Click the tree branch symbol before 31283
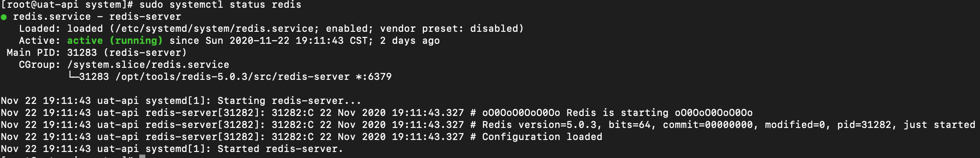980x158 pixels. coord(73,76)
